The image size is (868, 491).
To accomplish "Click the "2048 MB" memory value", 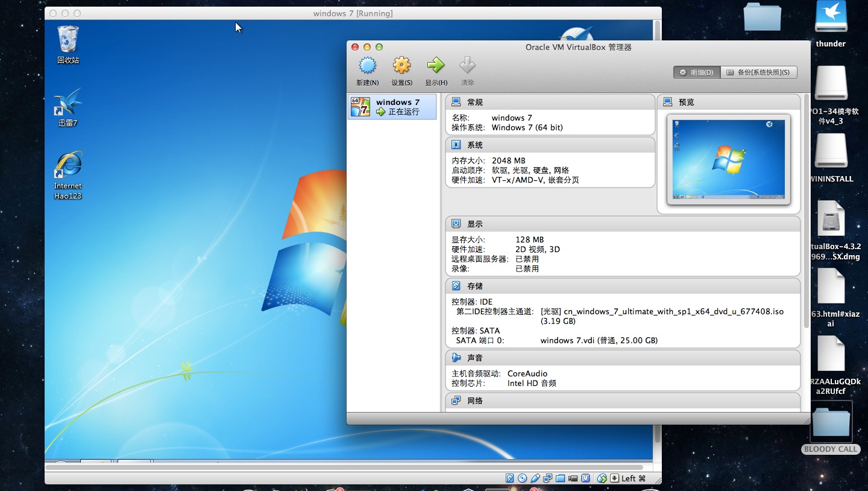I will coord(508,160).
